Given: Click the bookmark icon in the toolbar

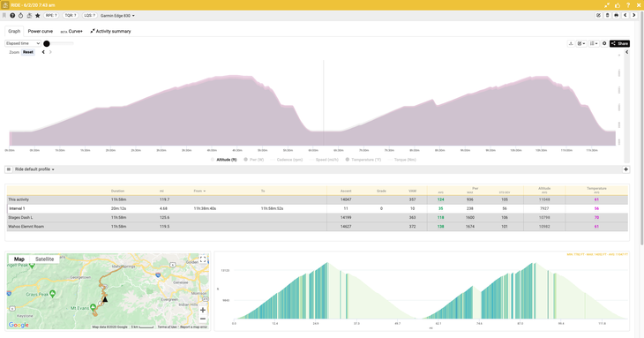Looking at the screenshot, I should 4,16.
